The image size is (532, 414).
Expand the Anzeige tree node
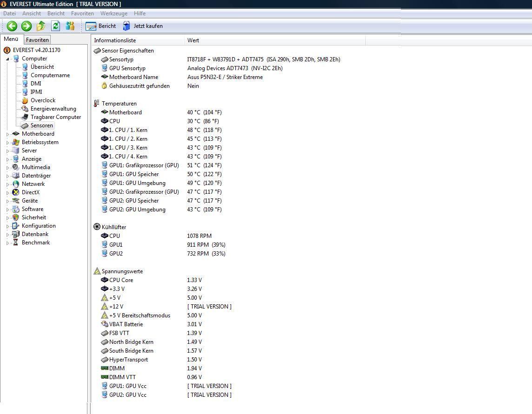coord(7,159)
